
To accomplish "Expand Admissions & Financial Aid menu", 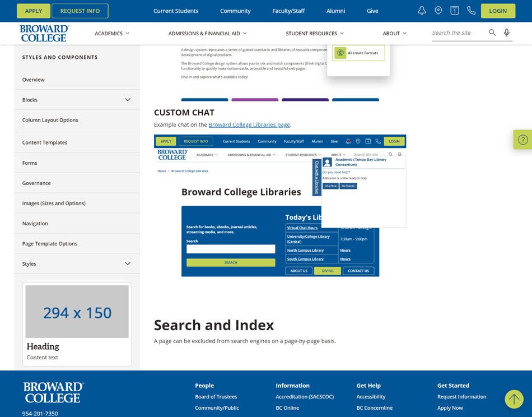I will [208, 33].
